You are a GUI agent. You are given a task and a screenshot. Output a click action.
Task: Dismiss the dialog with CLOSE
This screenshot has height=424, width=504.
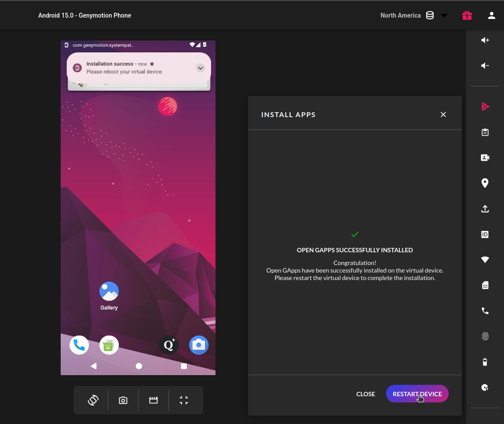point(365,394)
